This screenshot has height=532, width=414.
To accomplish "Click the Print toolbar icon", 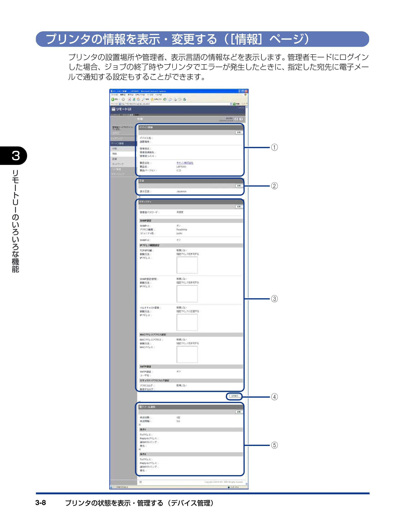I will (175, 99).
